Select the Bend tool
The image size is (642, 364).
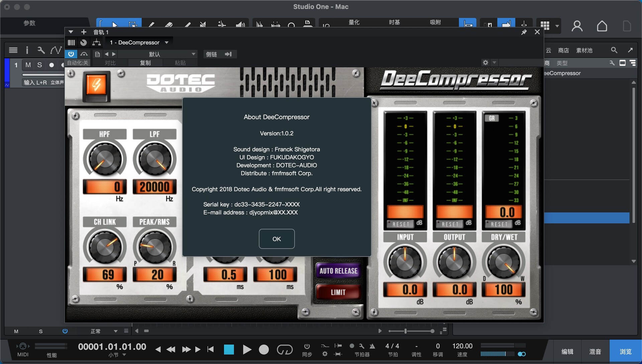(x=222, y=24)
